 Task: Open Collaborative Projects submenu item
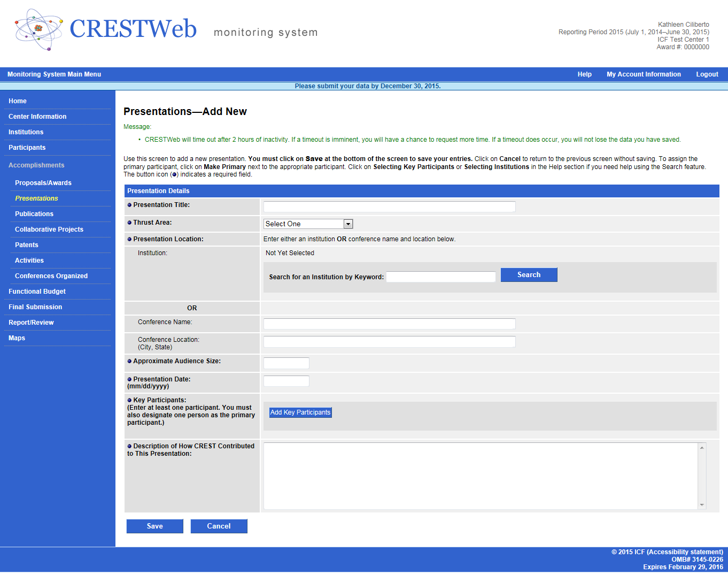[x=49, y=229]
